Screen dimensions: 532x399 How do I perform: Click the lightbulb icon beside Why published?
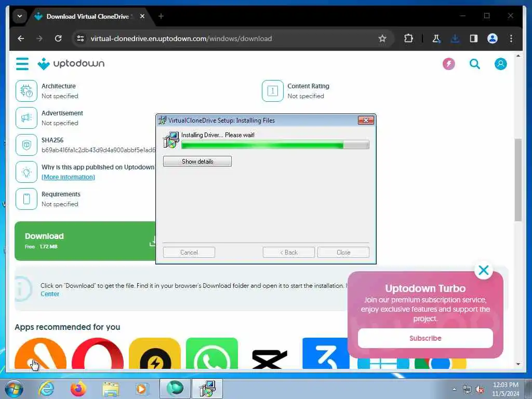pos(26,172)
